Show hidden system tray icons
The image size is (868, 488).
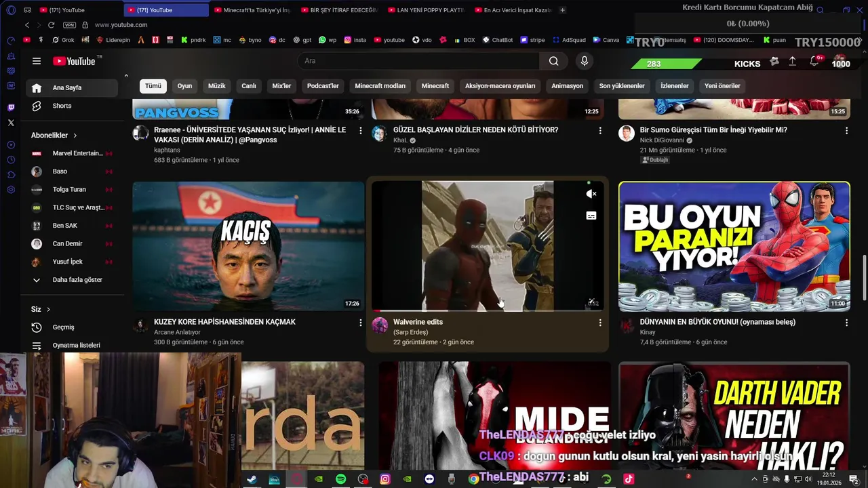point(755,479)
